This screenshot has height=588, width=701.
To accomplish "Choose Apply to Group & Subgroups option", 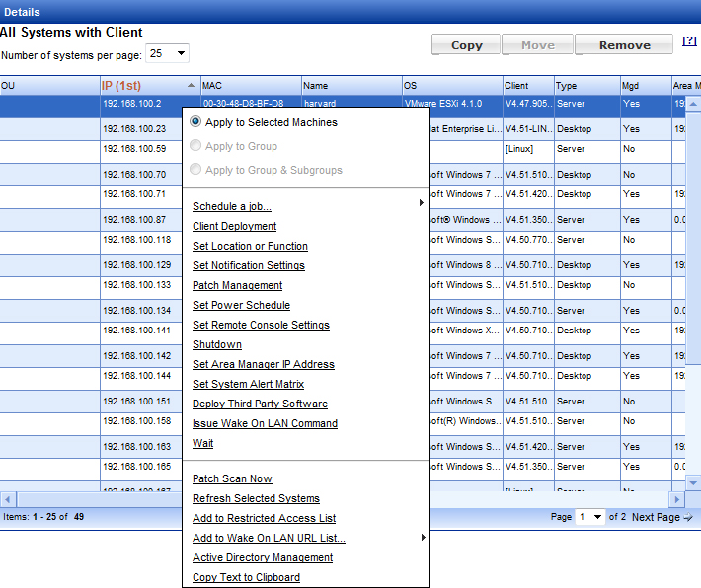I will [195, 170].
